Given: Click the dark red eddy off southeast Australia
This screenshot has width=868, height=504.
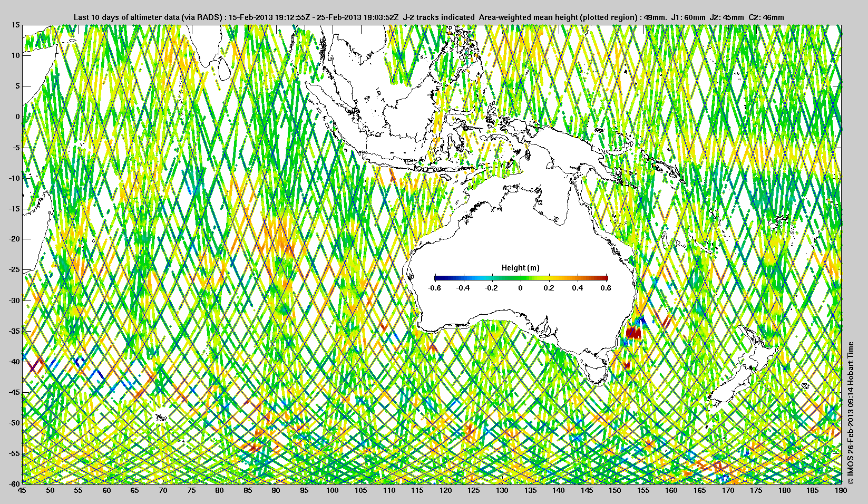Looking at the screenshot, I should coord(633,333).
